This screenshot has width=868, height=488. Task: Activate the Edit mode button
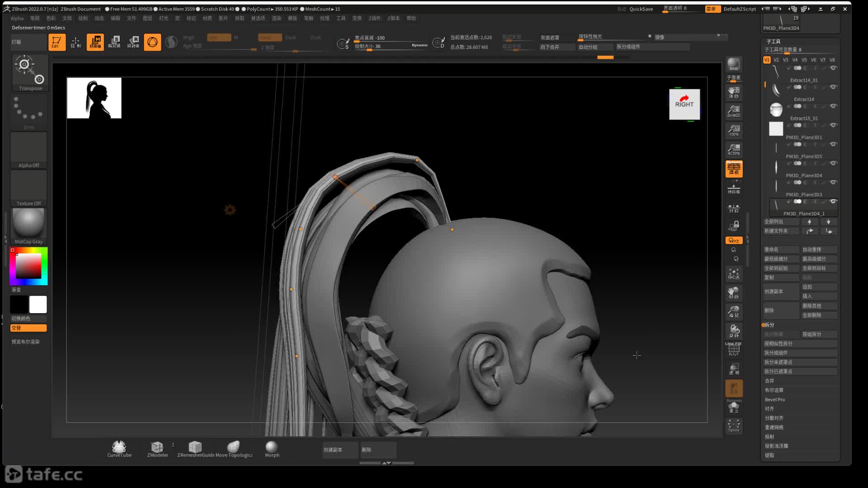tap(57, 42)
